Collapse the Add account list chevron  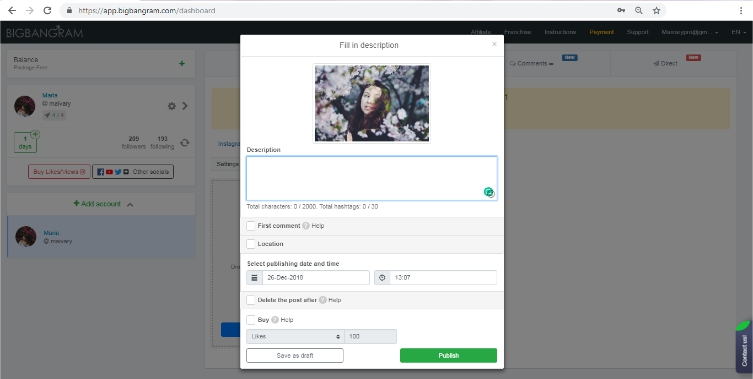tap(130, 205)
